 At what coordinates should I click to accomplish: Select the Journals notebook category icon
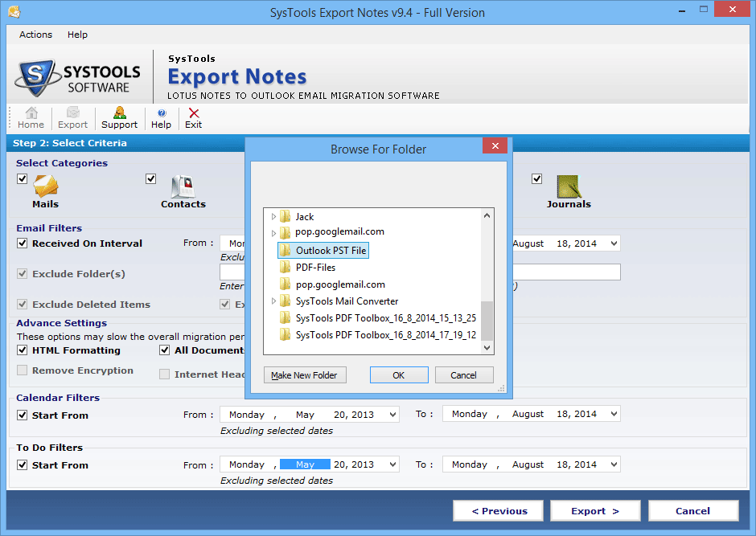click(569, 186)
